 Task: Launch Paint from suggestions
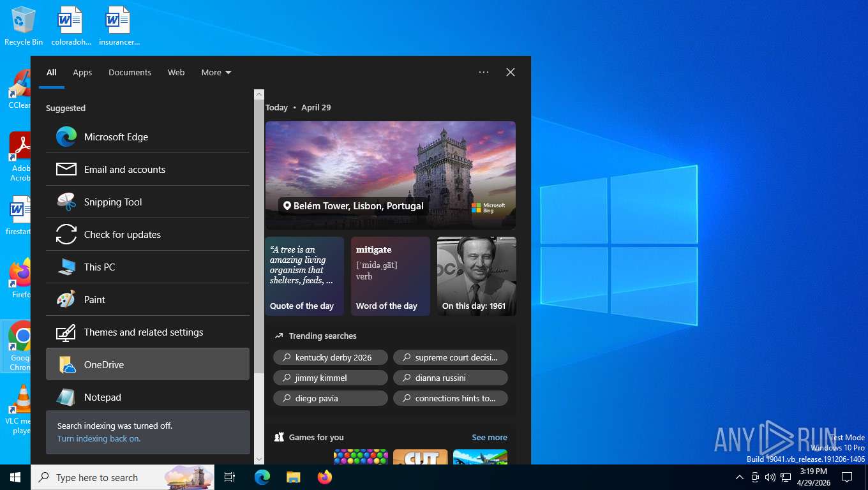pos(147,299)
